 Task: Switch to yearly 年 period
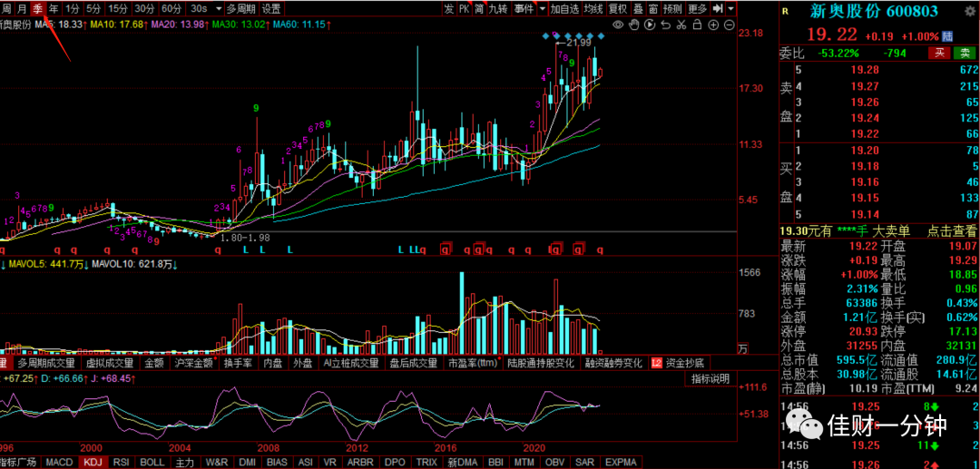coord(54,9)
